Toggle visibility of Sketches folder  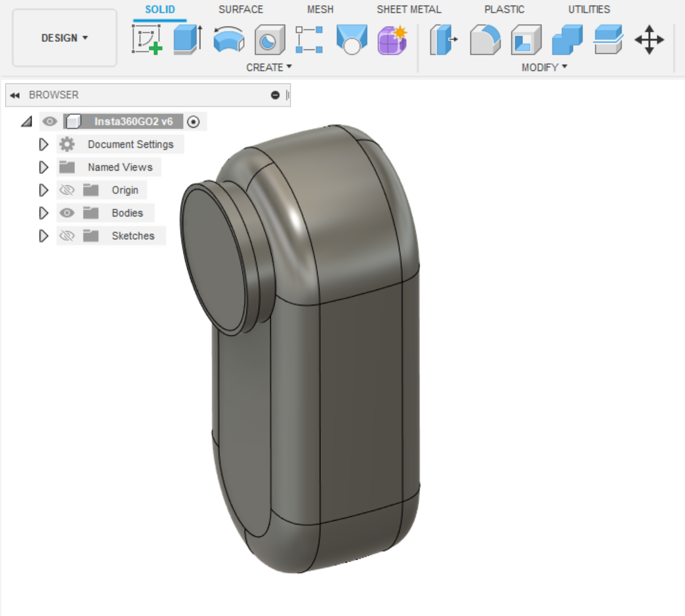pyautogui.click(x=67, y=236)
